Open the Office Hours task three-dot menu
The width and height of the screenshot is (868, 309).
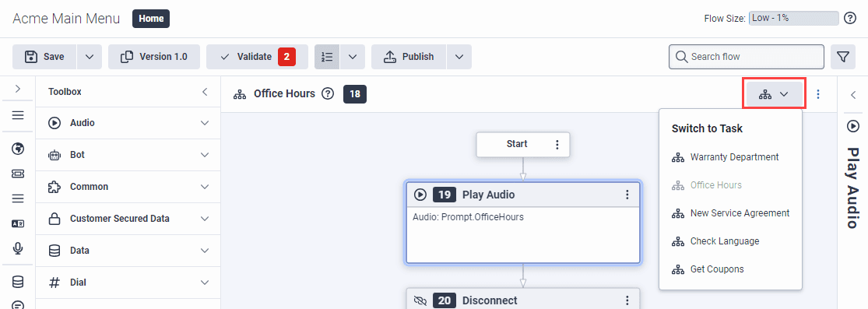818,94
